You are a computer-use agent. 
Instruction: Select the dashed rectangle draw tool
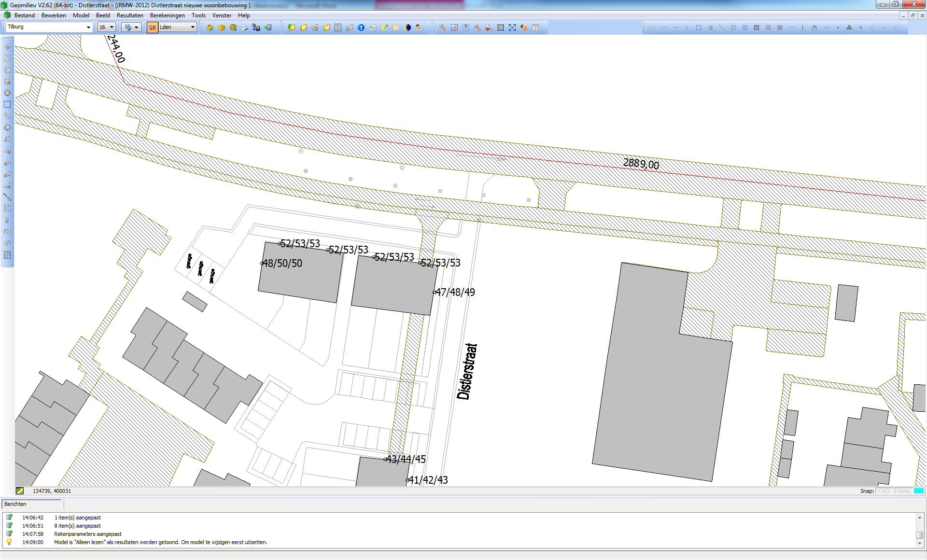click(699, 28)
